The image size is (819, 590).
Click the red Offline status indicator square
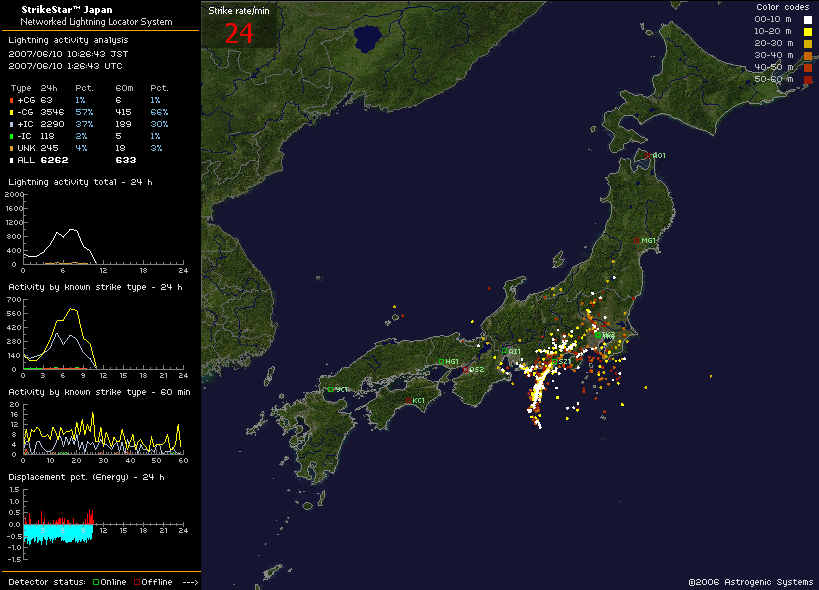pos(137,582)
